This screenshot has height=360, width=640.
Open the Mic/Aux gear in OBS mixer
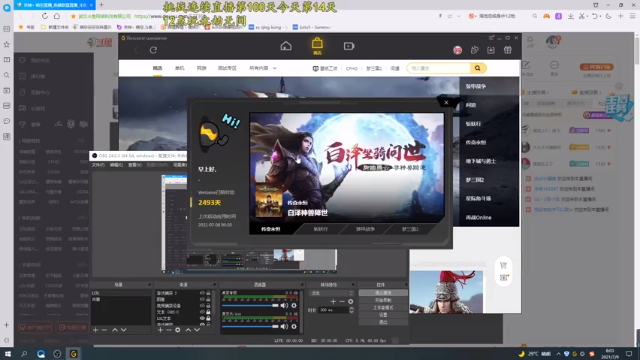pos(294,326)
